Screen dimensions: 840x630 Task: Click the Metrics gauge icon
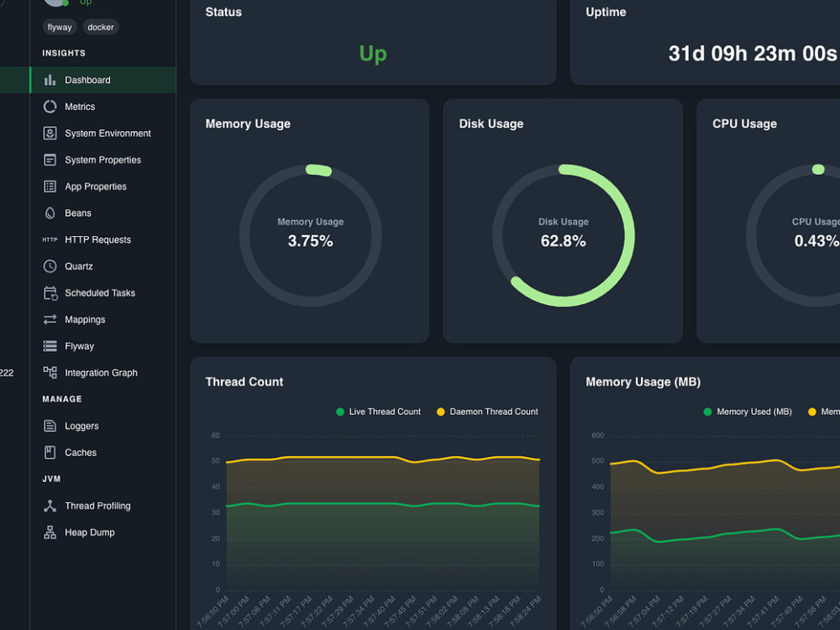point(50,107)
